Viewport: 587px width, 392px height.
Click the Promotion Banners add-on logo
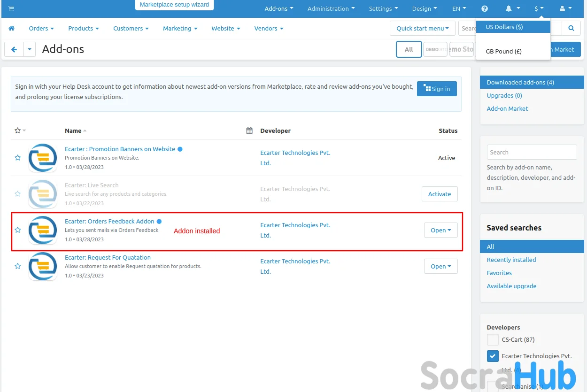click(43, 158)
